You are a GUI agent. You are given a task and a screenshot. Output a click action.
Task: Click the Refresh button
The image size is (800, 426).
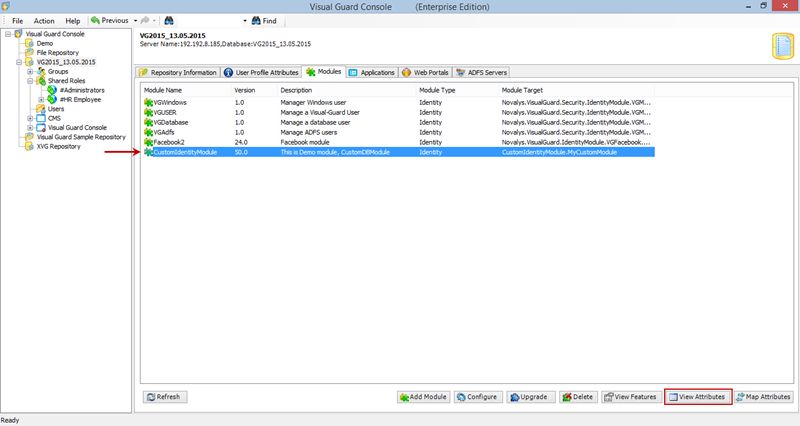[x=165, y=397]
